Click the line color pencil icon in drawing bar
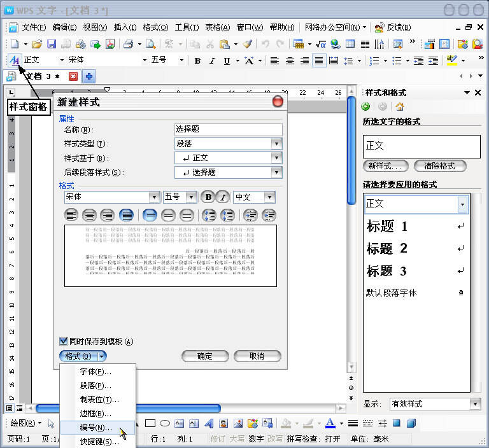Viewport: 489px width, 448px height. 308,423
